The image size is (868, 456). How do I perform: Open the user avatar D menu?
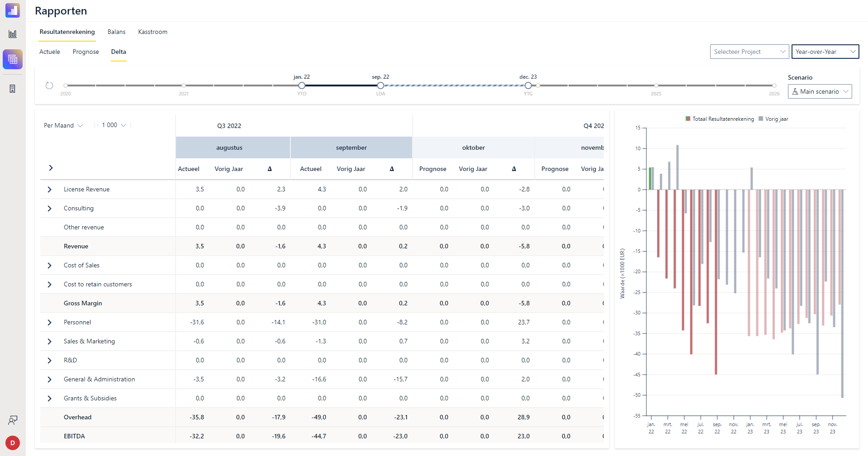click(x=13, y=443)
